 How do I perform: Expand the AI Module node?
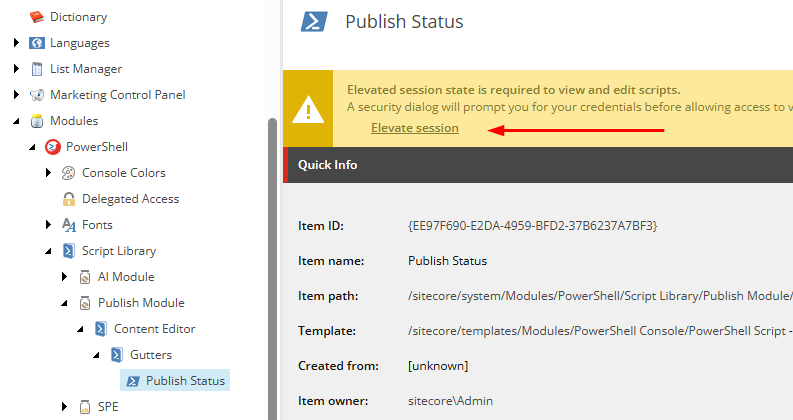[x=64, y=276]
